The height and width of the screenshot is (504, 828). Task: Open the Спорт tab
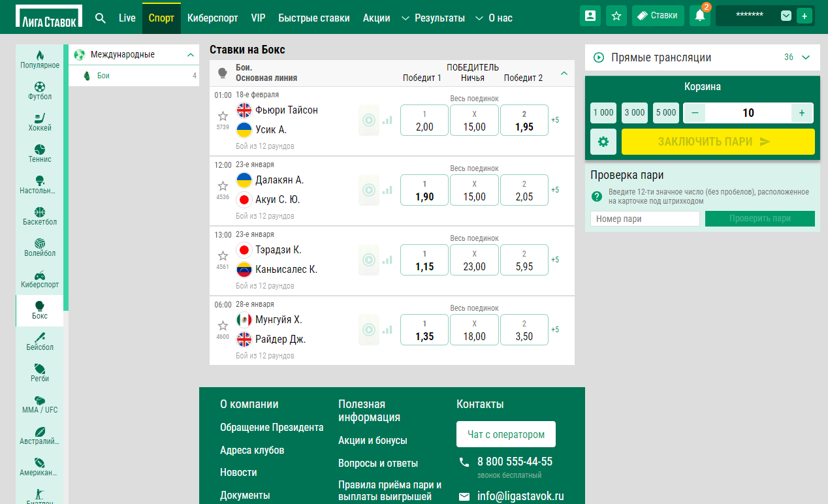coord(161,18)
